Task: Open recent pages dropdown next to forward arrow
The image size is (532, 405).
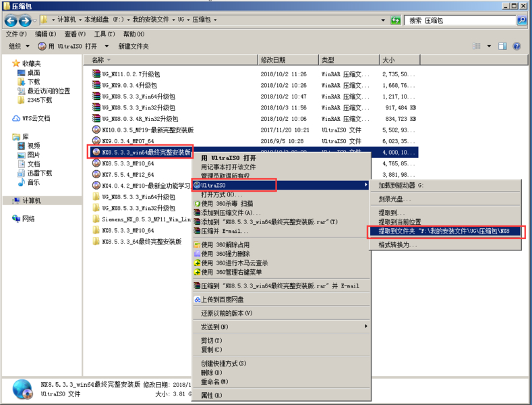Action: pos(34,21)
